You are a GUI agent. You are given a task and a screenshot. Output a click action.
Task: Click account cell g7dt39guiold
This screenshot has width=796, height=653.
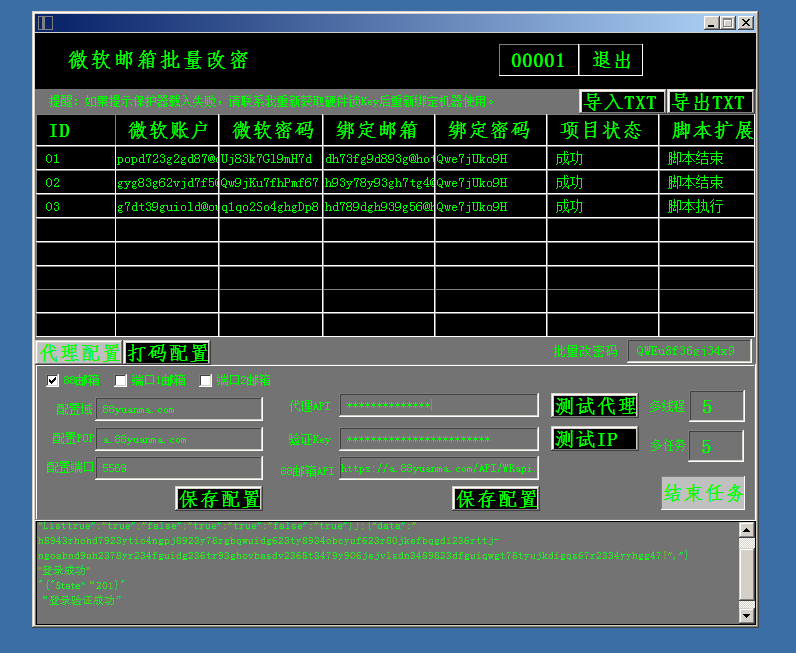(x=168, y=207)
